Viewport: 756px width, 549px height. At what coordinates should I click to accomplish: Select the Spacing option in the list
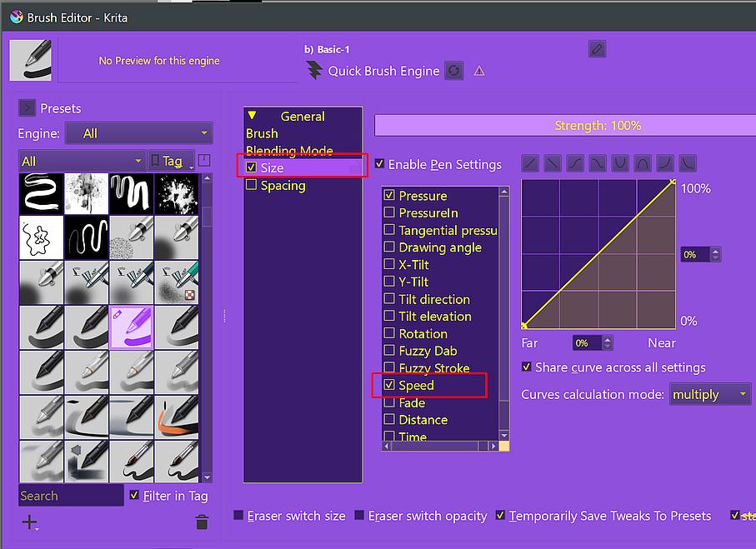(283, 186)
